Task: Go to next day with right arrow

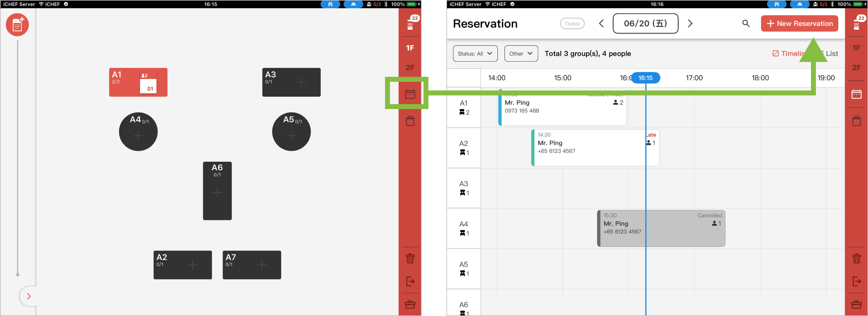Action: coord(690,24)
